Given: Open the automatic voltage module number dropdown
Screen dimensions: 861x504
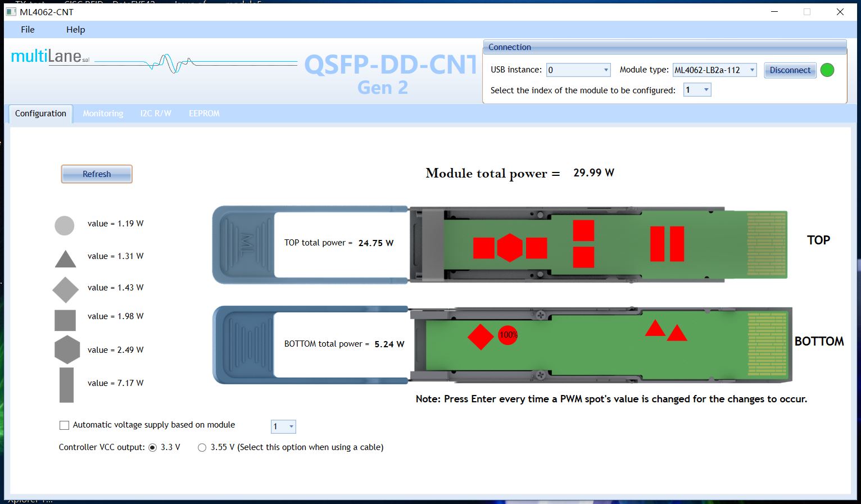Looking at the screenshot, I should (283, 426).
